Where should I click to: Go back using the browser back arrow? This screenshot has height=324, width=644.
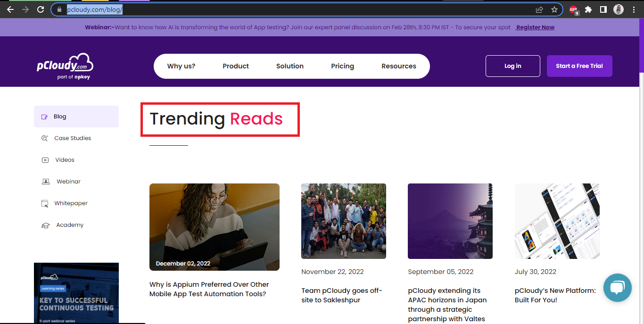pyautogui.click(x=10, y=9)
